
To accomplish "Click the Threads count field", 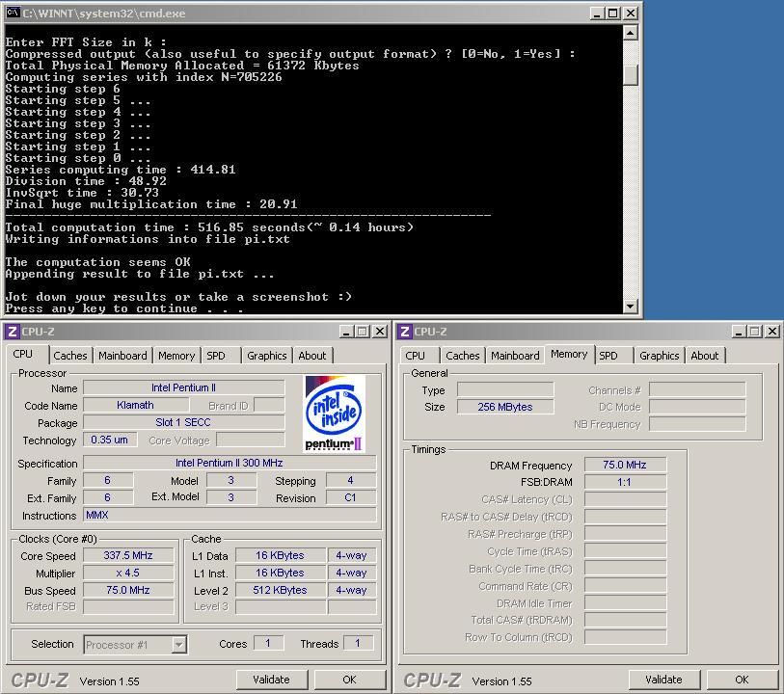I will click(x=358, y=644).
